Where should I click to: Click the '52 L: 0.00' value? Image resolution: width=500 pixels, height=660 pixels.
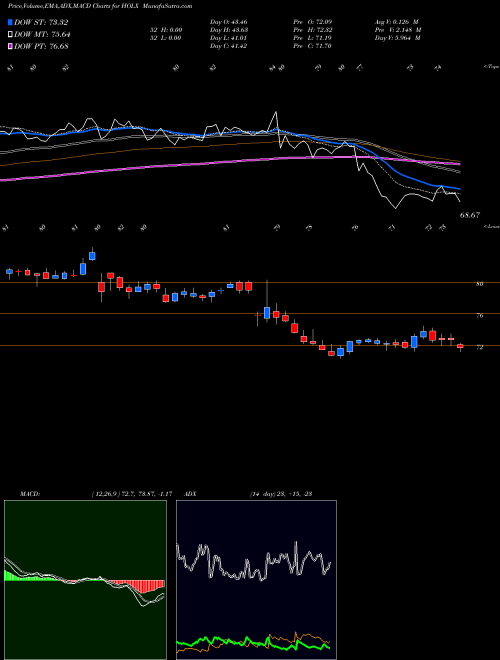coord(165,38)
